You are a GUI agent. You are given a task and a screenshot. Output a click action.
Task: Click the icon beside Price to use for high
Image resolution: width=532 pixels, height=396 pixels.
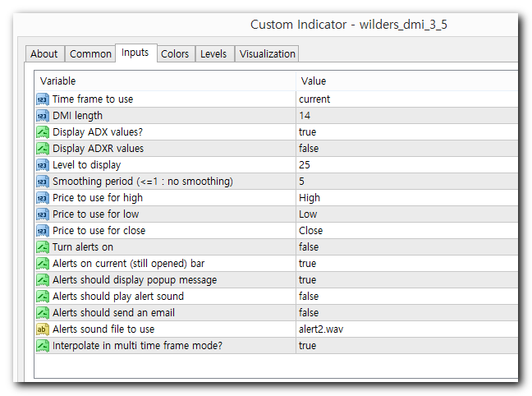click(43, 198)
